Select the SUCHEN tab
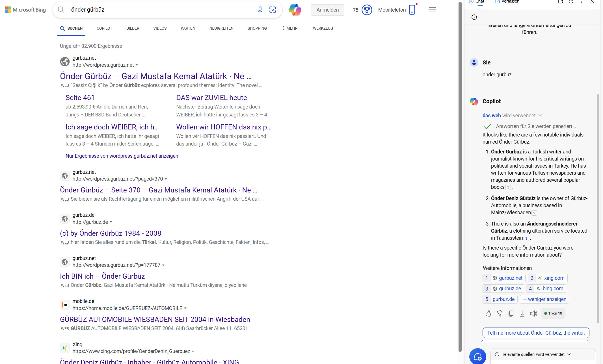 click(x=71, y=28)
